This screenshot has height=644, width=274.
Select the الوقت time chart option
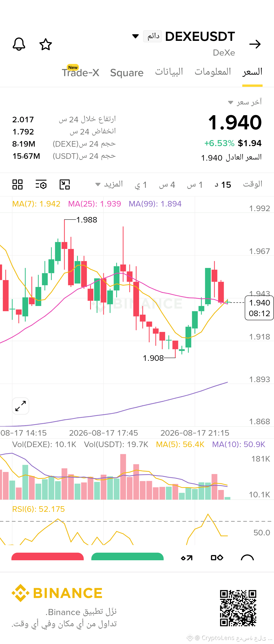coord(253,184)
